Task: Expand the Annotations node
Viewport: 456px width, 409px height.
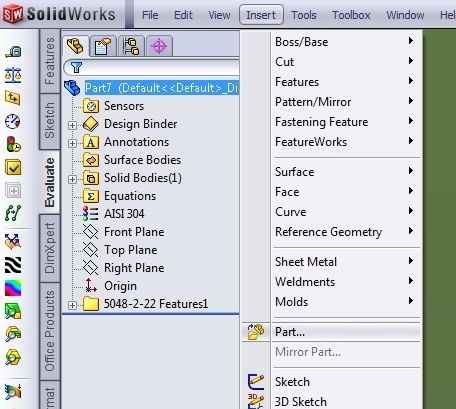Action: pos(72,143)
